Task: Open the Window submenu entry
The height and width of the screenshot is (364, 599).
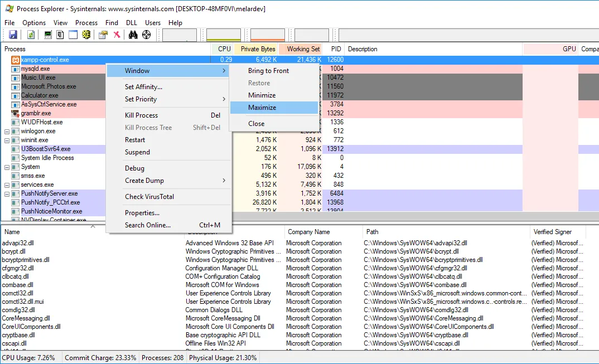Action: (x=168, y=71)
